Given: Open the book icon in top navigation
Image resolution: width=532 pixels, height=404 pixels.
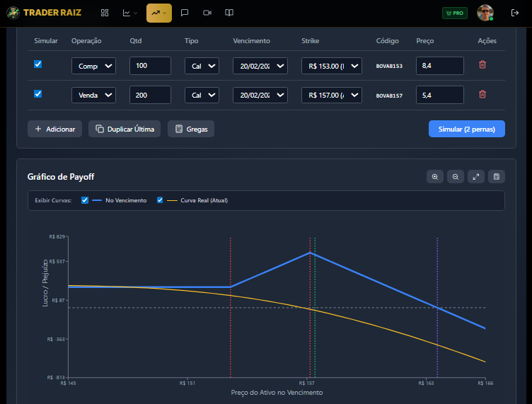Looking at the screenshot, I should tap(229, 13).
